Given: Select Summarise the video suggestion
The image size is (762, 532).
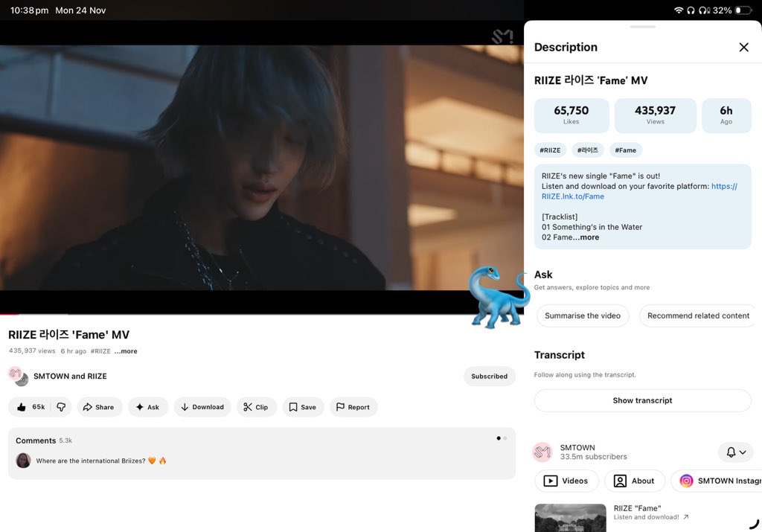Looking at the screenshot, I should pyautogui.click(x=582, y=315).
